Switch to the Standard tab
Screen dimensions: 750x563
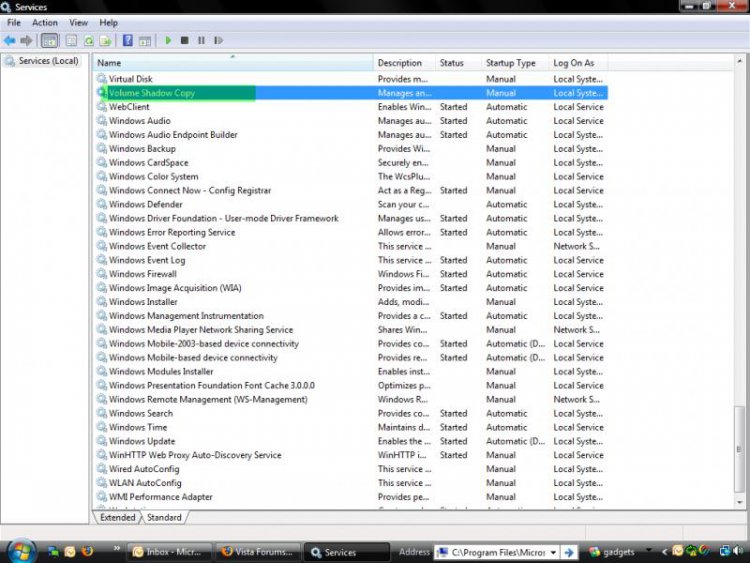[x=164, y=518]
